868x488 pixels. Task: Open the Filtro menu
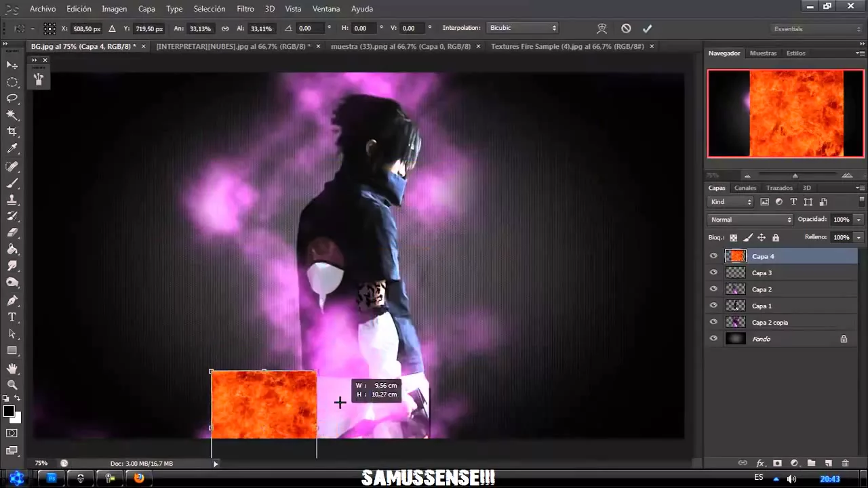(245, 9)
